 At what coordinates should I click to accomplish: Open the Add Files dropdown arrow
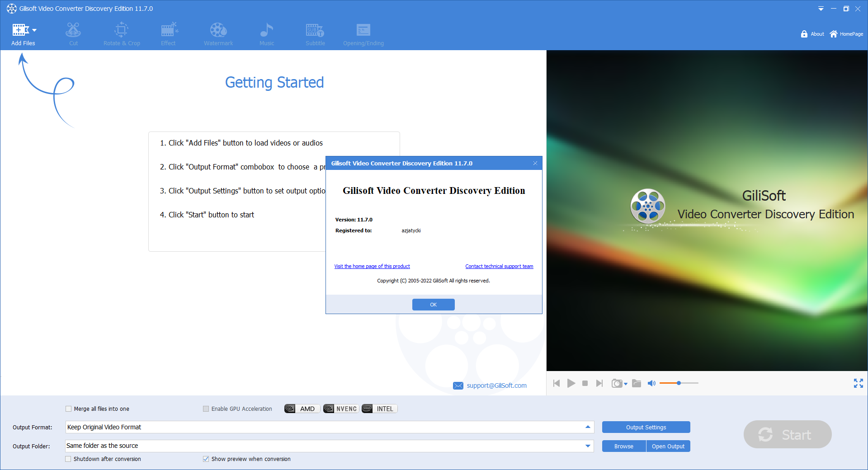[x=34, y=30]
